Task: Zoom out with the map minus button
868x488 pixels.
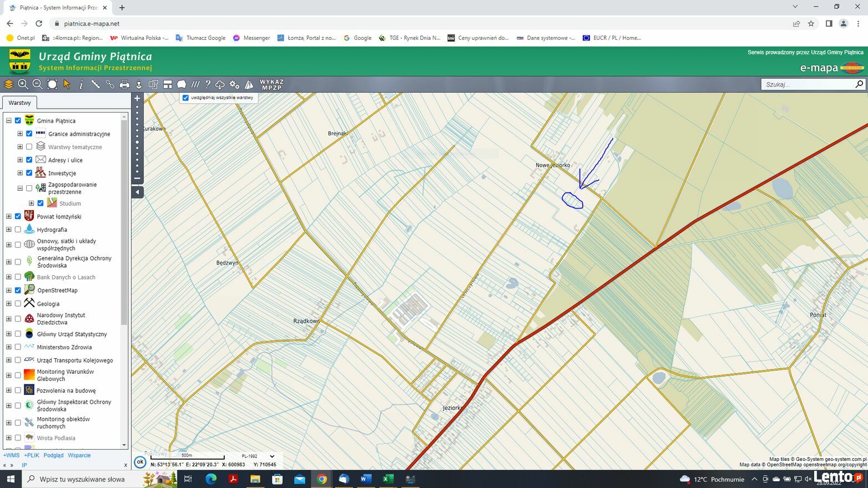Action: coord(137,179)
